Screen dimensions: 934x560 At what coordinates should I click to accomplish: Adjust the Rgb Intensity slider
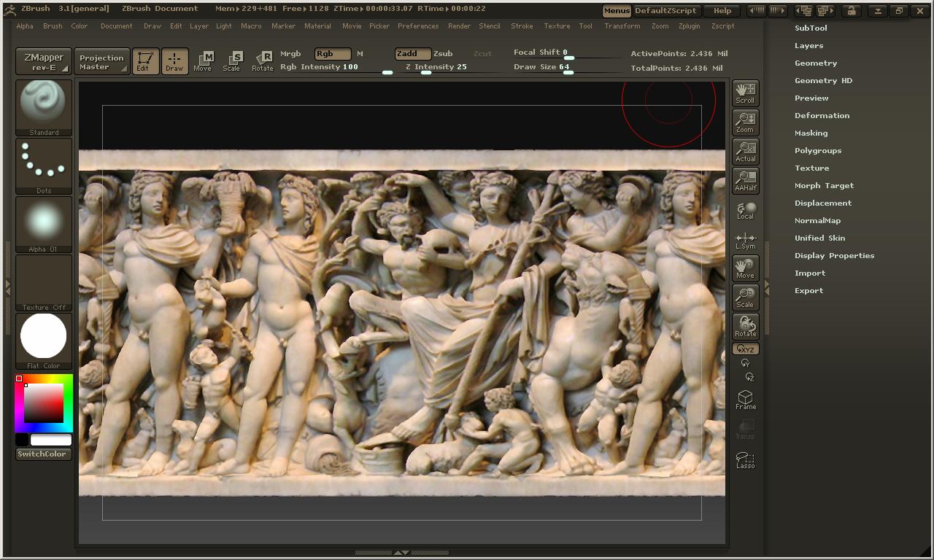click(x=336, y=67)
